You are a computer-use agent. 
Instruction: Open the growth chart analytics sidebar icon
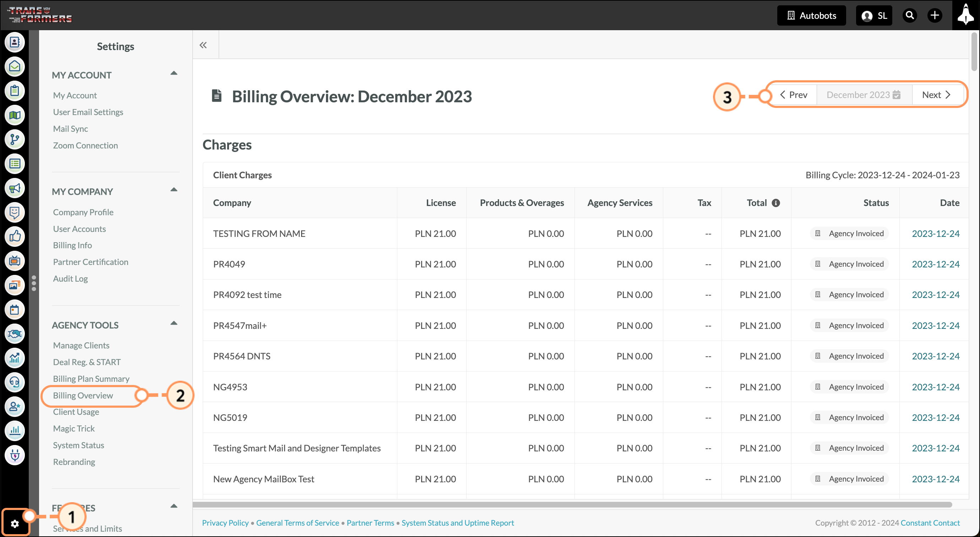click(15, 358)
